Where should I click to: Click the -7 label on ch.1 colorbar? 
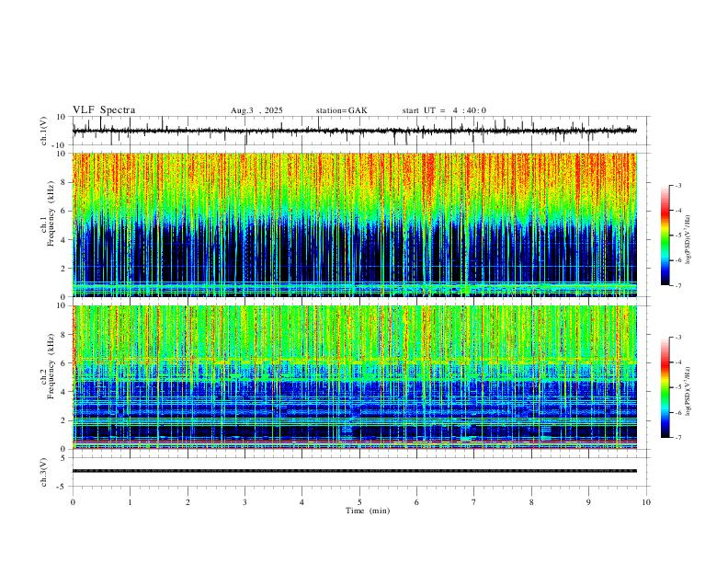[677, 285]
